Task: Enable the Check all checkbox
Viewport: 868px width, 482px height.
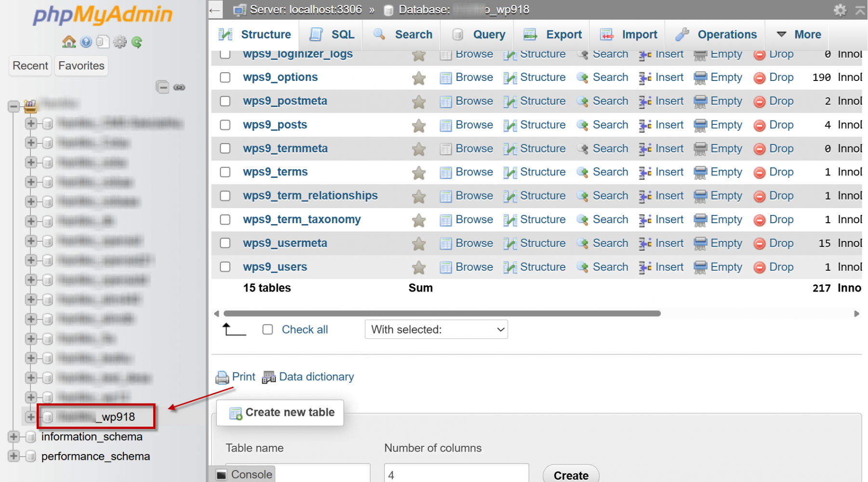Action: (x=267, y=330)
